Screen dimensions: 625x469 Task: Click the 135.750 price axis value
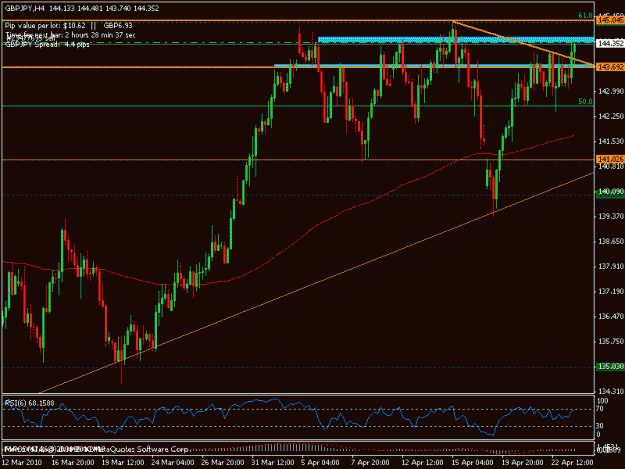click(611, 341)
